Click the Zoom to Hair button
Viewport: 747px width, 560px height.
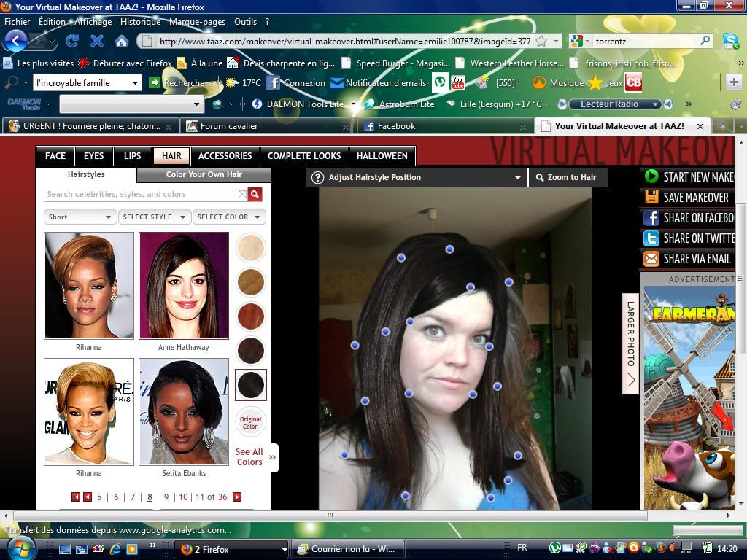(x=567, y=177)
